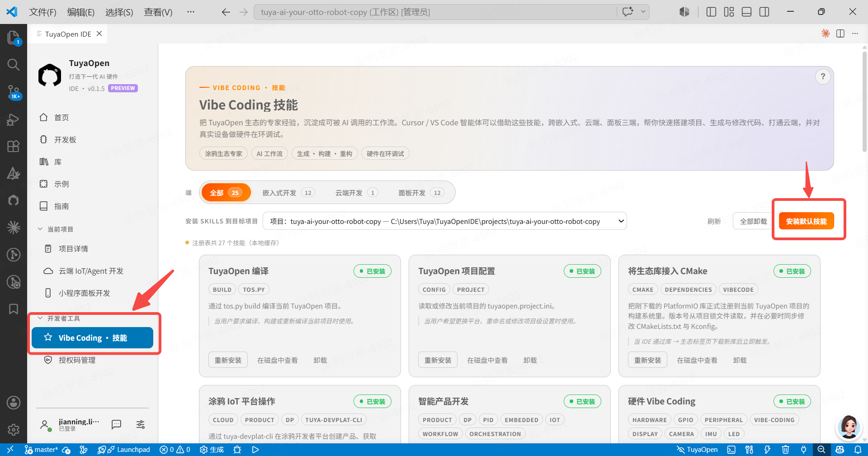
Task: Open customize layout button in title bar
Action: point(729,12)
